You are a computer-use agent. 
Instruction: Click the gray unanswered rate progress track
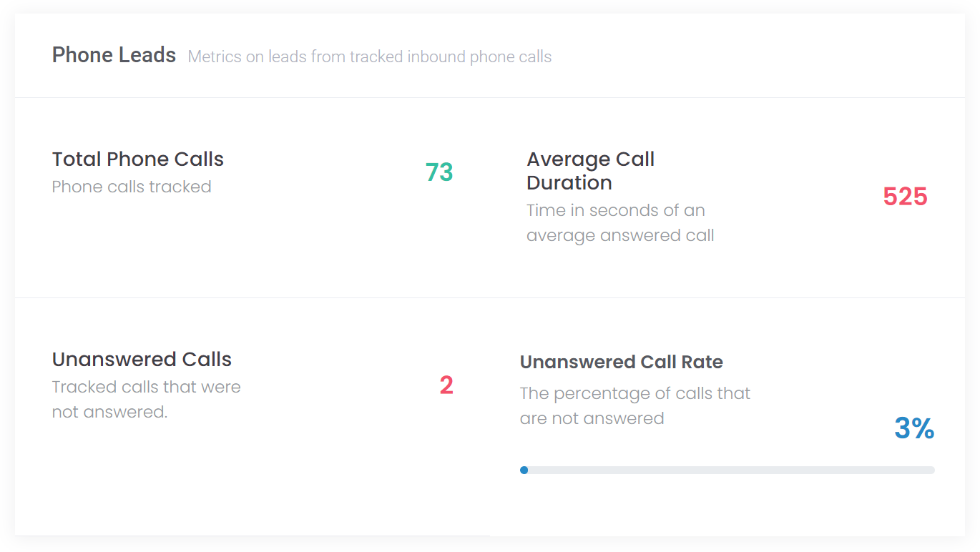(x=727, y=470)
